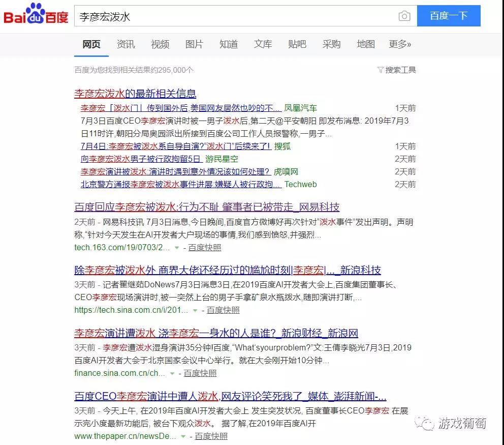Open the 虎嗅网 演讲被泼水 link
Screen dimensions: 504x445
176,171
